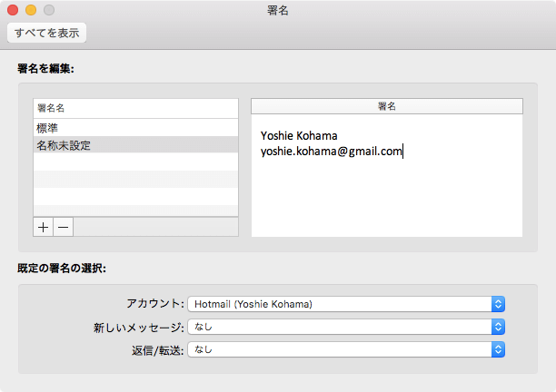Image resolution: width=556 pixels, height=392 pixels.
Task: Click the yellow minimize window button
Action: pyautogui.click(x=31, y=10)
